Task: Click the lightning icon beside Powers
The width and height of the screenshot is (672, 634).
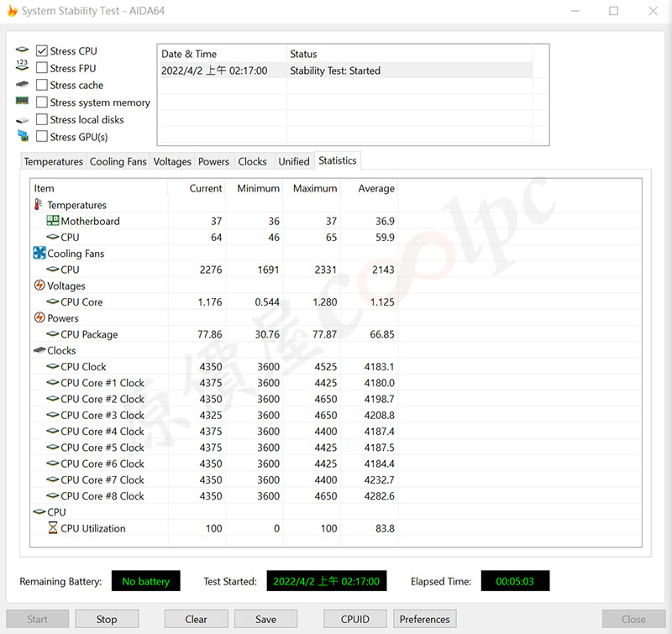Action: [x=39, y=317]
